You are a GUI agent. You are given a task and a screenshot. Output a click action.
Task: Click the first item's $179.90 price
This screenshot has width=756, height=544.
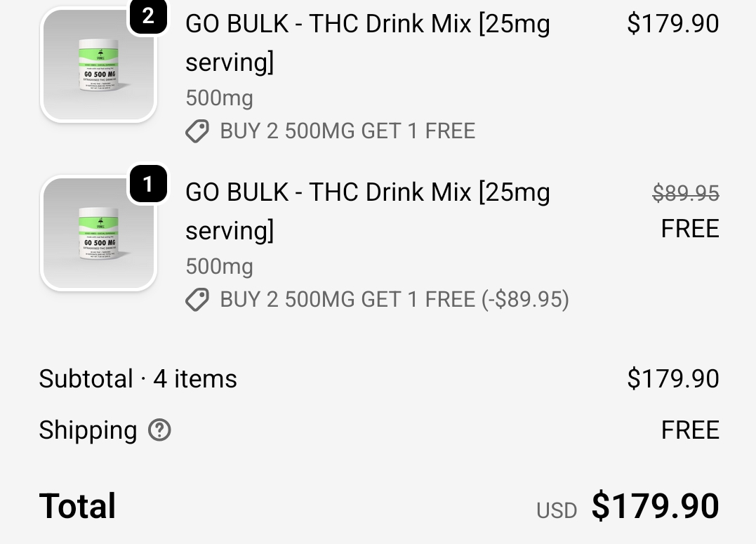tap(672, 24)
